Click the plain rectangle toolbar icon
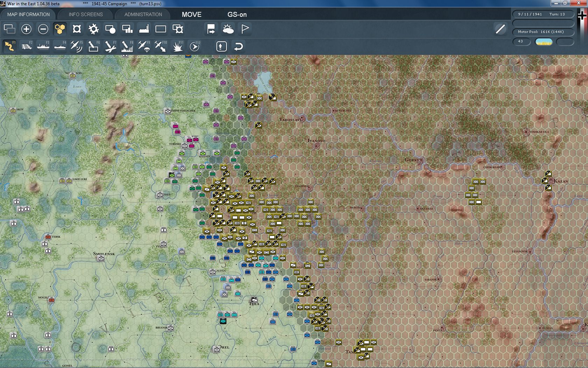The width and height of the screenshot is (588, 368). [161, 29]
